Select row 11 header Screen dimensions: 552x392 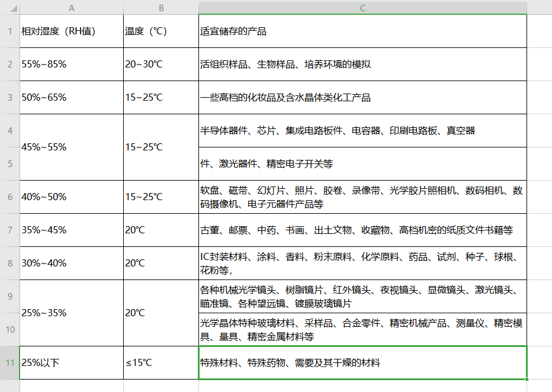pyautogui.click(x=9, y=362)
